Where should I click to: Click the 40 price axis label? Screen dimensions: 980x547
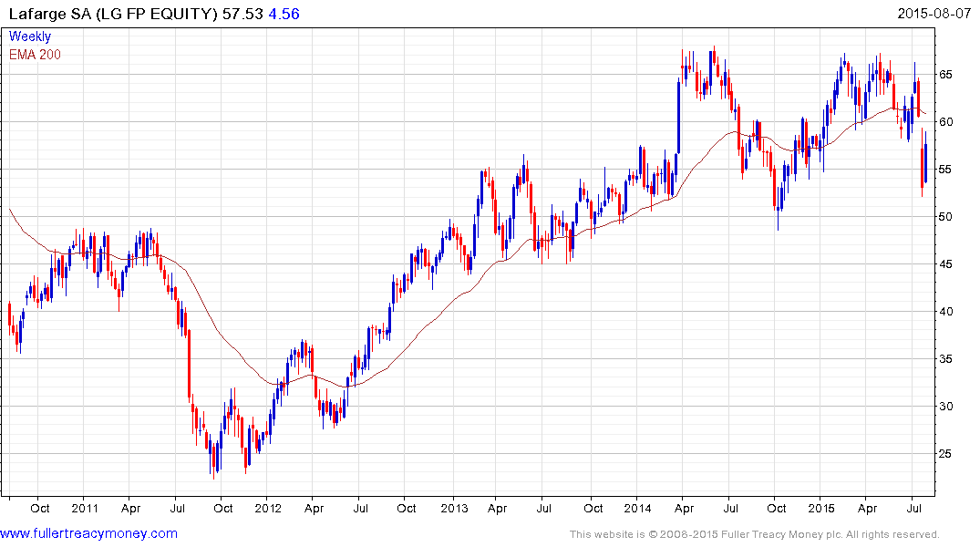coord(945,311)
